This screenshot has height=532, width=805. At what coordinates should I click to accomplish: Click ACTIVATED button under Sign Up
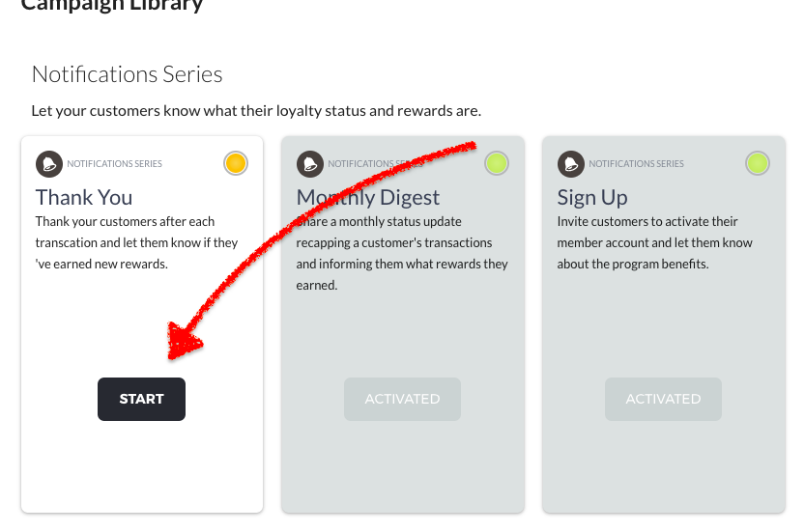663,399
